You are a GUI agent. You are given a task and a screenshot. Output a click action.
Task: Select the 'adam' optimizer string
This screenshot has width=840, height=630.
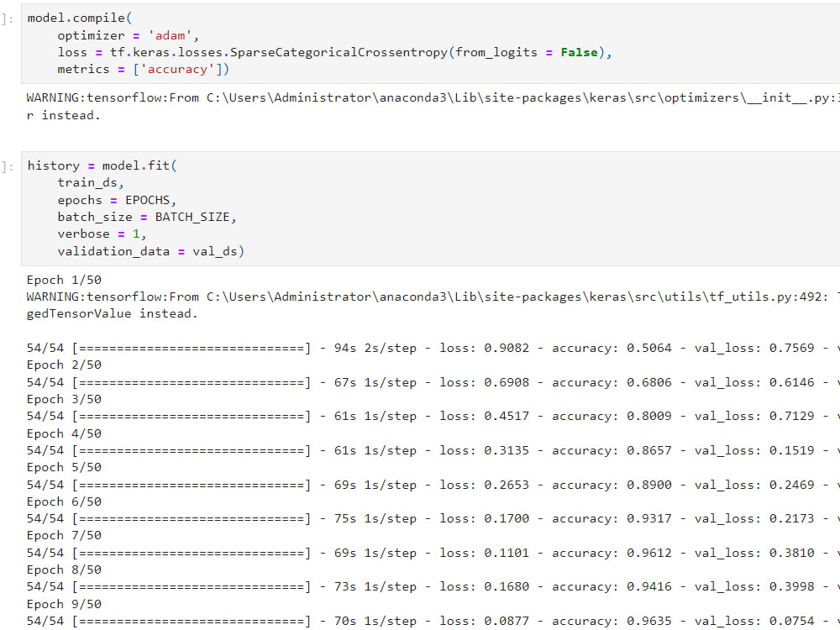[x=170, y=35]
